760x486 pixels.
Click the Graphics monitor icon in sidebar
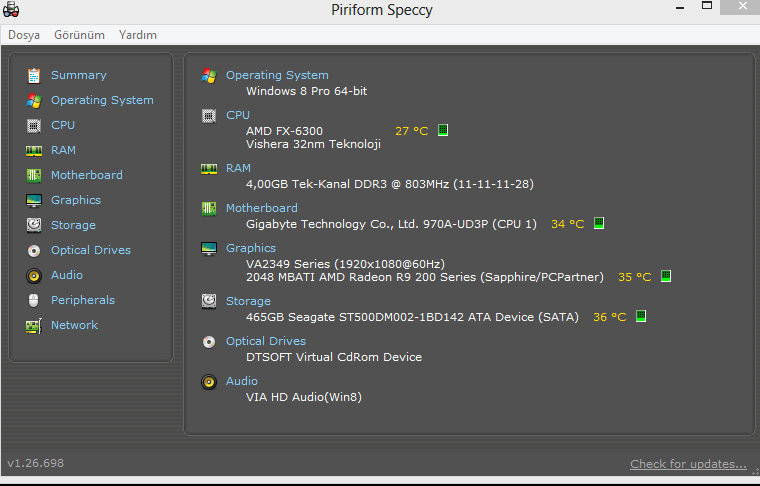pos(33,200)
